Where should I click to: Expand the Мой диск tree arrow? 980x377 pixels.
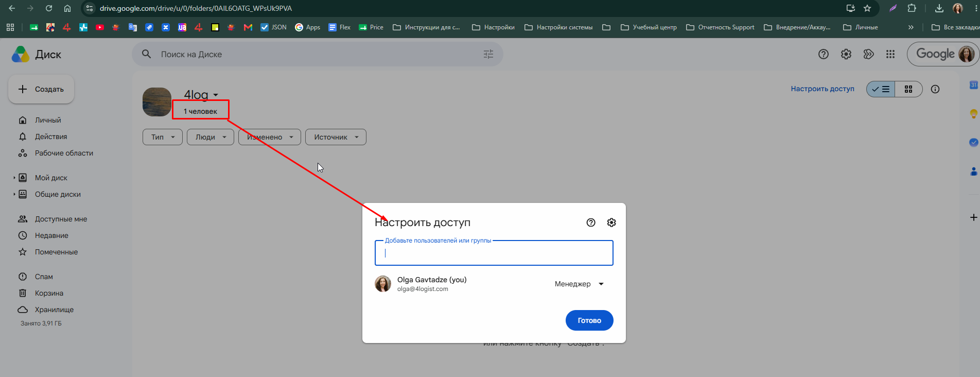(14, 178)
